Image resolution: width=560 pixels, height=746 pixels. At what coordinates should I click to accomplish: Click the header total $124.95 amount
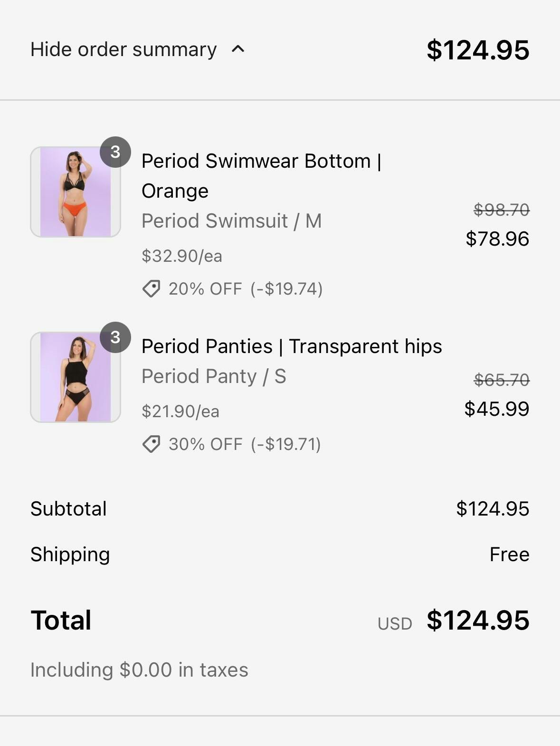(477, 50)
